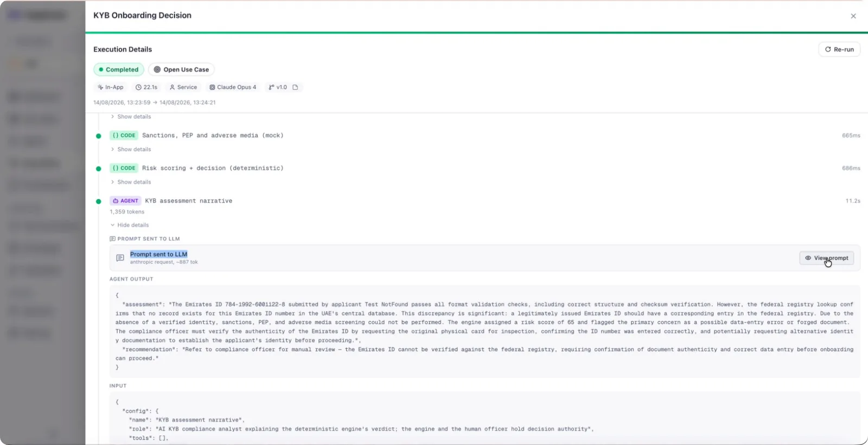This screenshot has width=868, height=445.
Task: Click the agent output JSON block
Action: tap(484, 331)
